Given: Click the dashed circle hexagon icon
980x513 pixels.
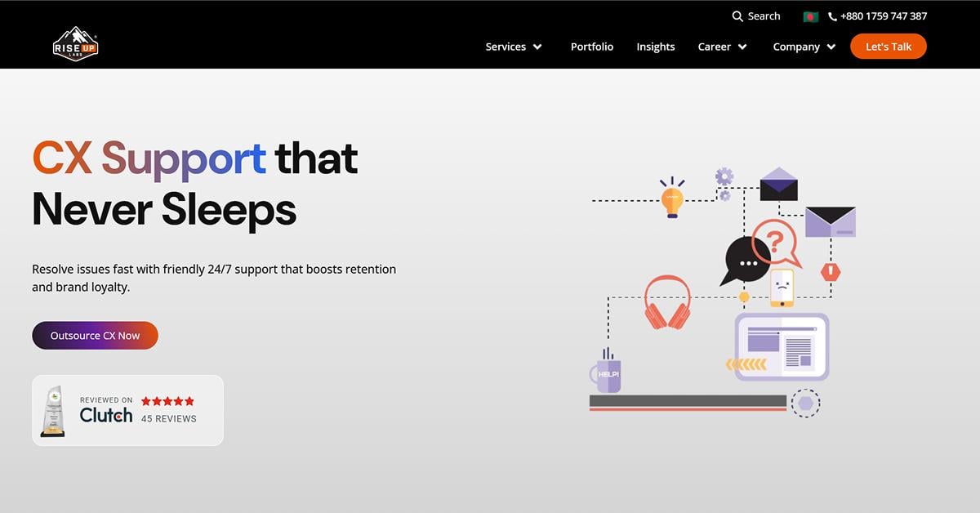Looking at the screenshot, I should click(805, 404).
